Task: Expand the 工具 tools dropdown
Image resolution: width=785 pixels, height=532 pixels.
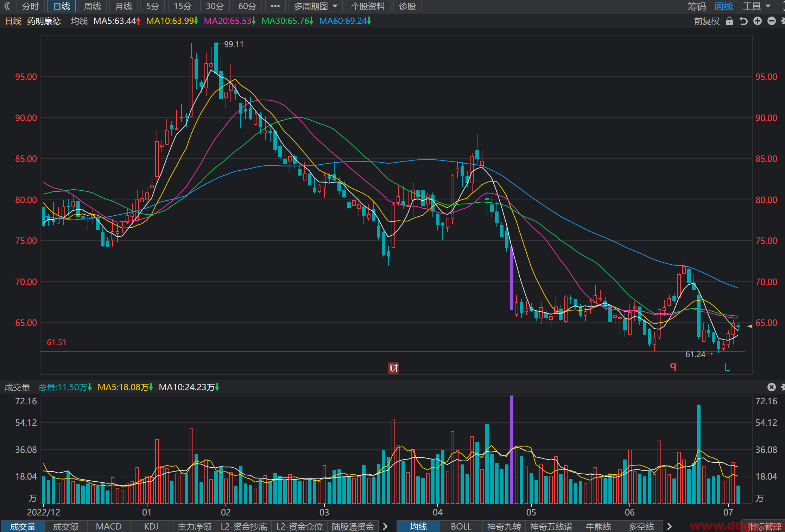Action: pyautogui.click(x=757, y=6)
